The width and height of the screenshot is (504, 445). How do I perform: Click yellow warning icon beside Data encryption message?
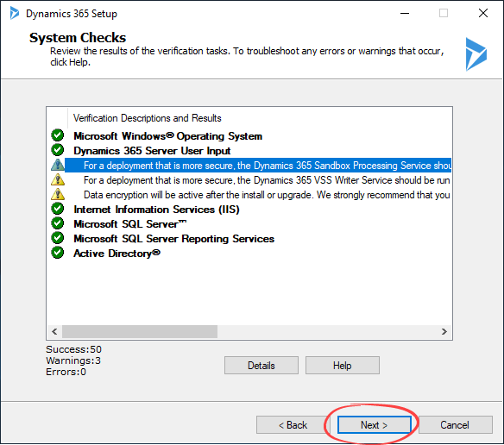pos(58,194)
